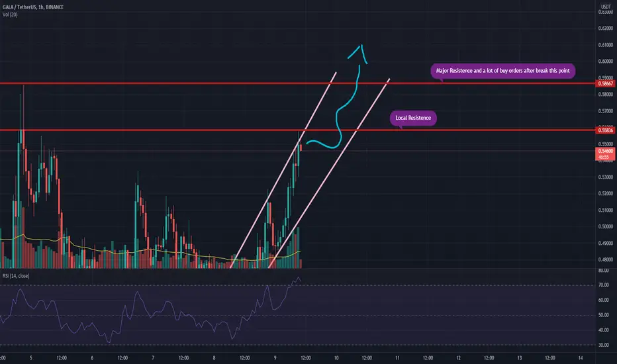Image resolution: width=617 pixels, height=364 pixels.
Task: Click the 0.49000 price axis label
Action: tap(606, 243)
